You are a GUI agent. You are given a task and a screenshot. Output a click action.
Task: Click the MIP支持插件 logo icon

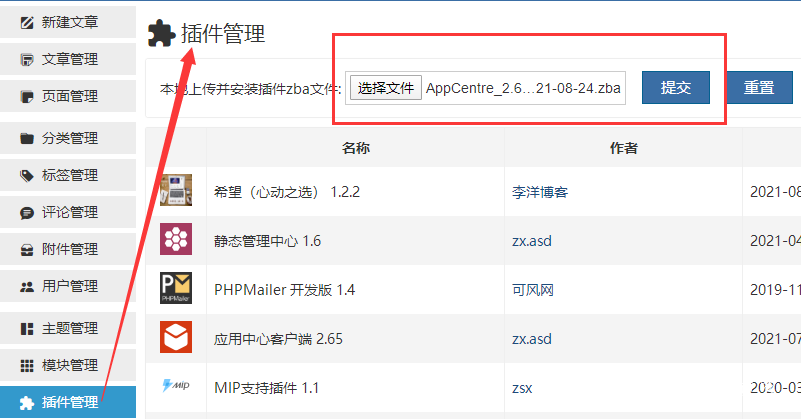[175, 387]
